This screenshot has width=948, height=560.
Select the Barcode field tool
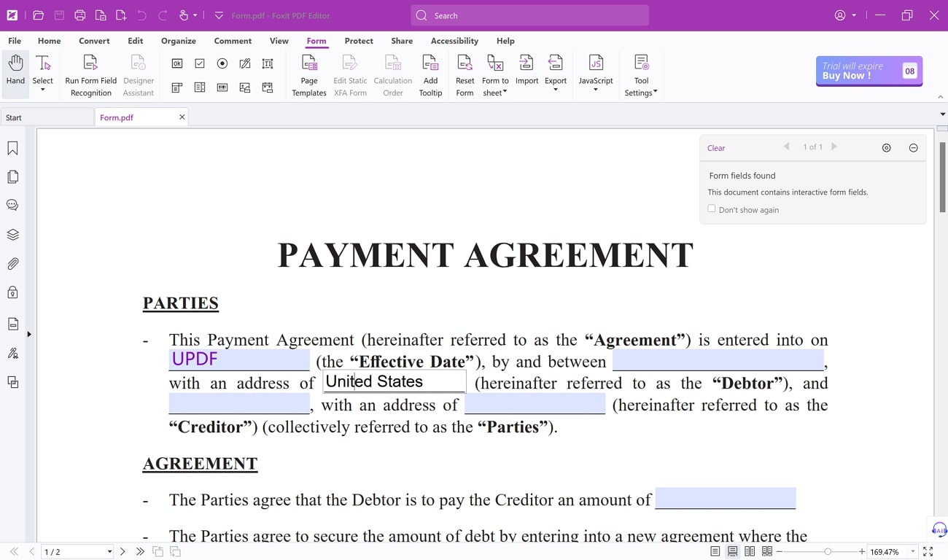tap(222, 87)
